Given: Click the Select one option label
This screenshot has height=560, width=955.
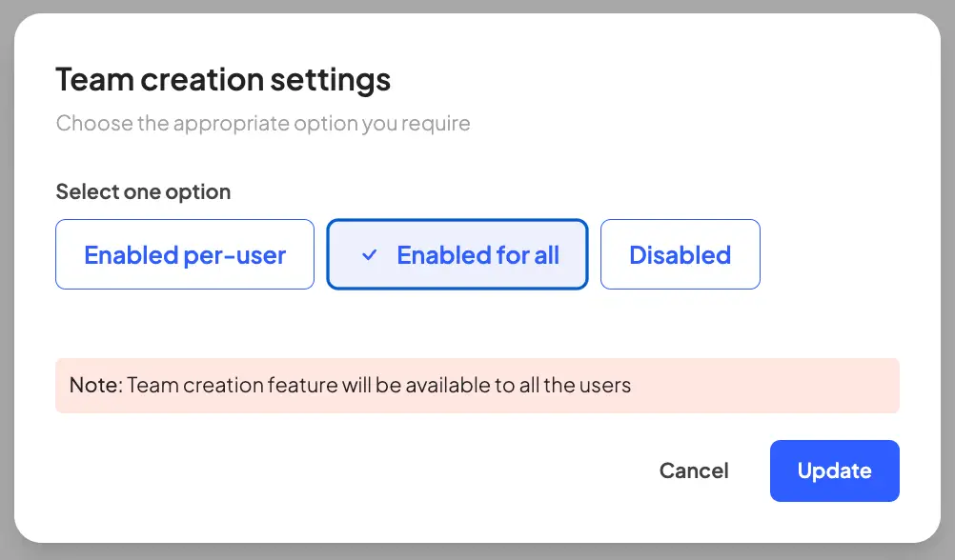Looking at the screenshot, I should pos(143,191).
